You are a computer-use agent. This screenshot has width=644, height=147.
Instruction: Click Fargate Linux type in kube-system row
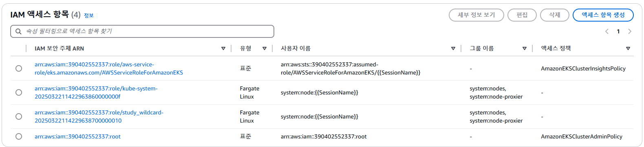(249, 92)
